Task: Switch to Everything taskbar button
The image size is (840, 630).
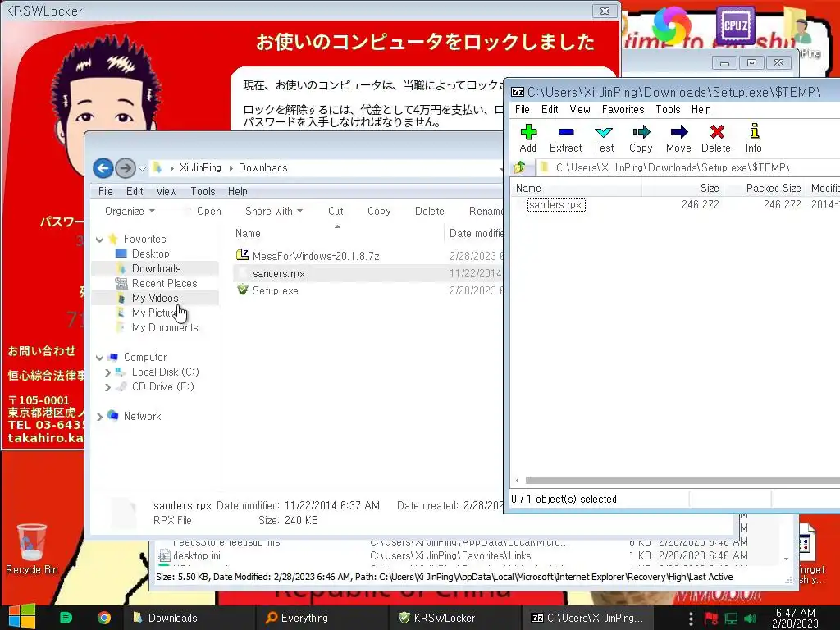Action: pyautogui.click(x=322, y=618)
